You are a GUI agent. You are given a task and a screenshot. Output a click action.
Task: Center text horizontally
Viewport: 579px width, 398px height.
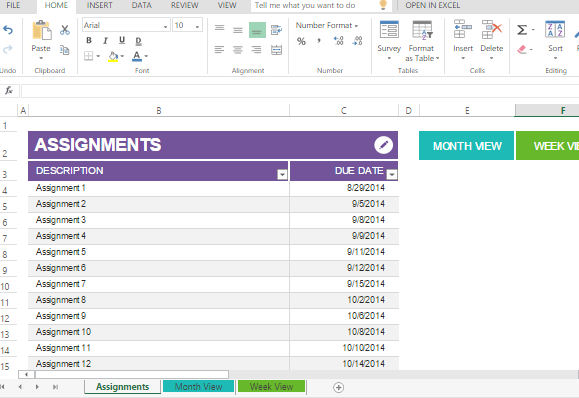(x=238, y=50)
